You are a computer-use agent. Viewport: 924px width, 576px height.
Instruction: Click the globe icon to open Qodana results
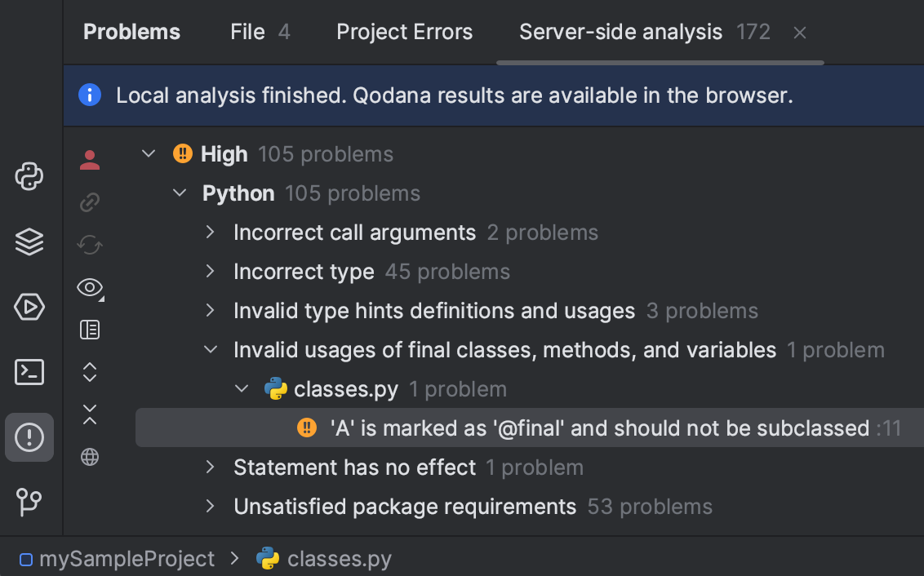click(x=90, y=457)
